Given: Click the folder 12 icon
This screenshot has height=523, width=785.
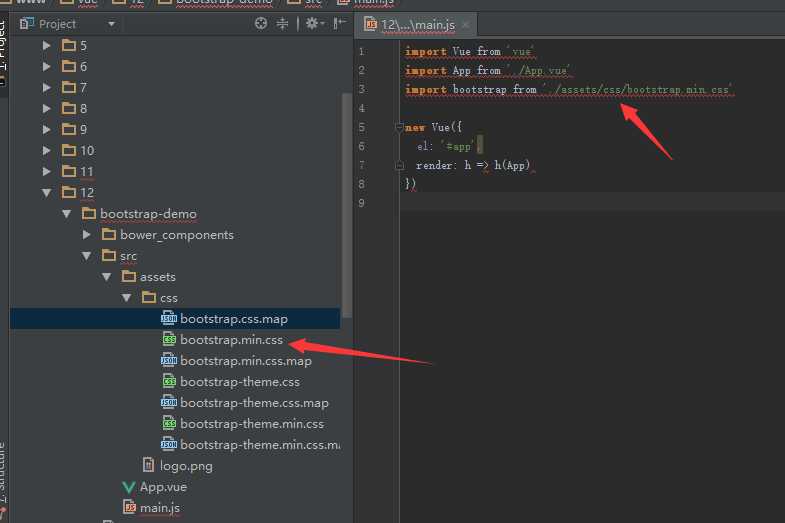Looking at the screenshot, I should click(69, 192).
